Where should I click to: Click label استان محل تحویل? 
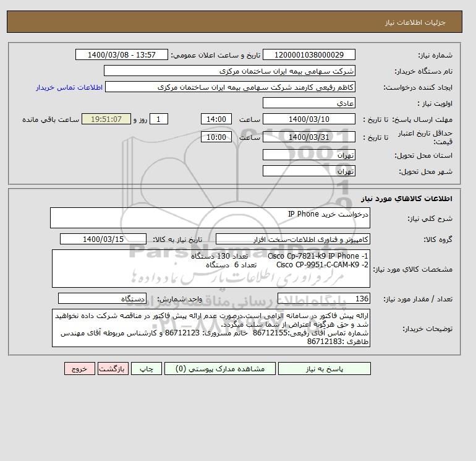[x=423, y=155]
